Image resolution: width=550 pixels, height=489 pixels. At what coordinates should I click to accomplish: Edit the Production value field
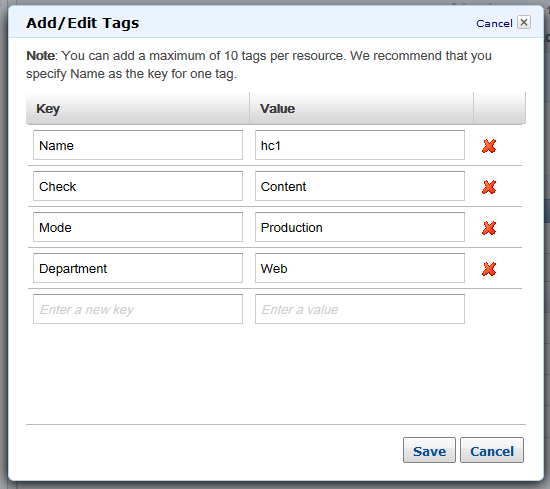[x=360, y=227]
